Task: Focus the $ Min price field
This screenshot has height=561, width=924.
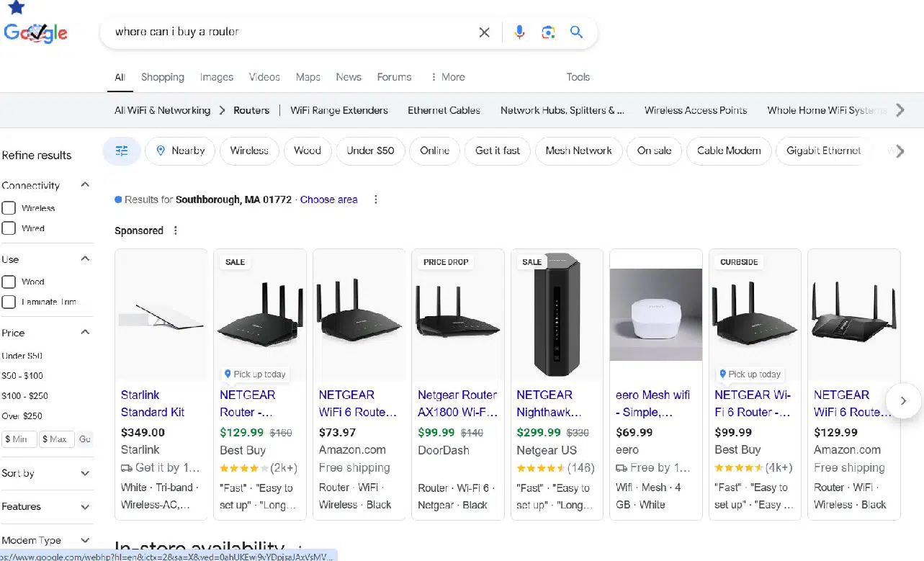Action: pyautogui.click(x=19, y=439)
